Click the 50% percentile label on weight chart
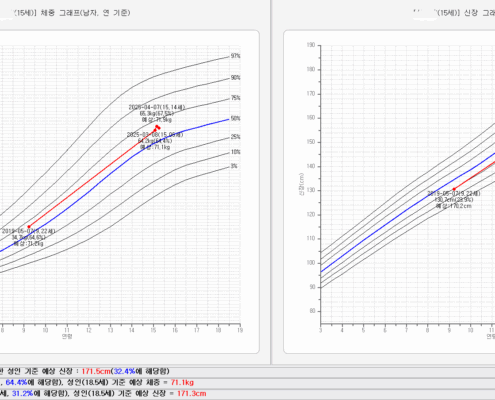The image size is (495, 400). pos(235,119)
